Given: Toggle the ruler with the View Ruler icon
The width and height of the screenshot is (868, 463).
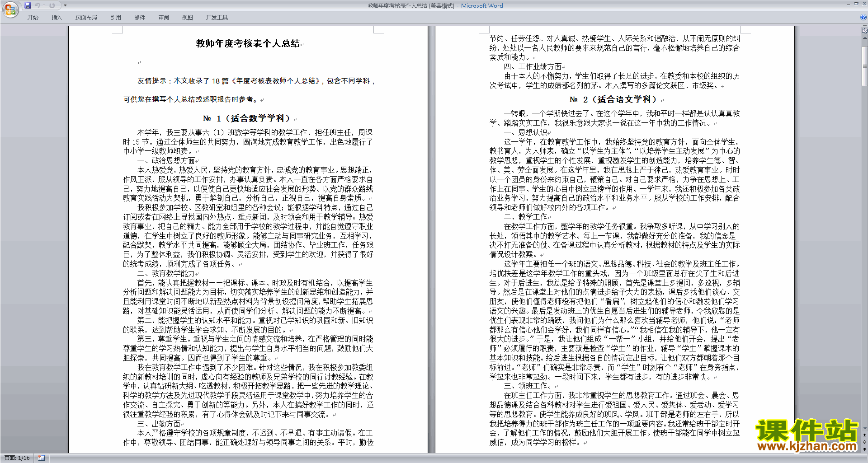Looking at the screenshot, I should (x=864, y=31).
